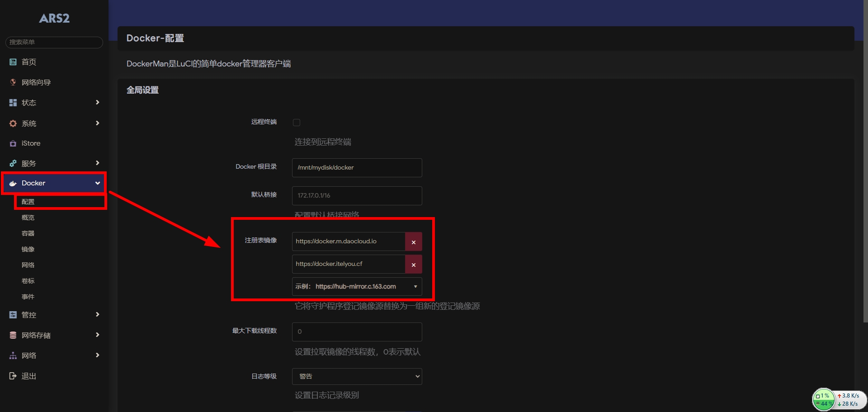Click the docker.itelyou.cf mirror field
Viewport: 868px width, 412px height.
coord(349,264)
